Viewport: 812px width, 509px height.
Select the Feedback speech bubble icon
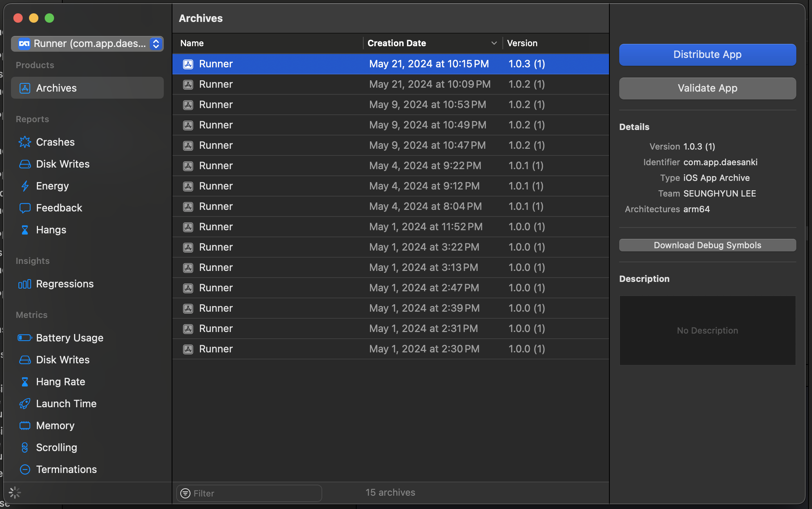click(25, 208)
